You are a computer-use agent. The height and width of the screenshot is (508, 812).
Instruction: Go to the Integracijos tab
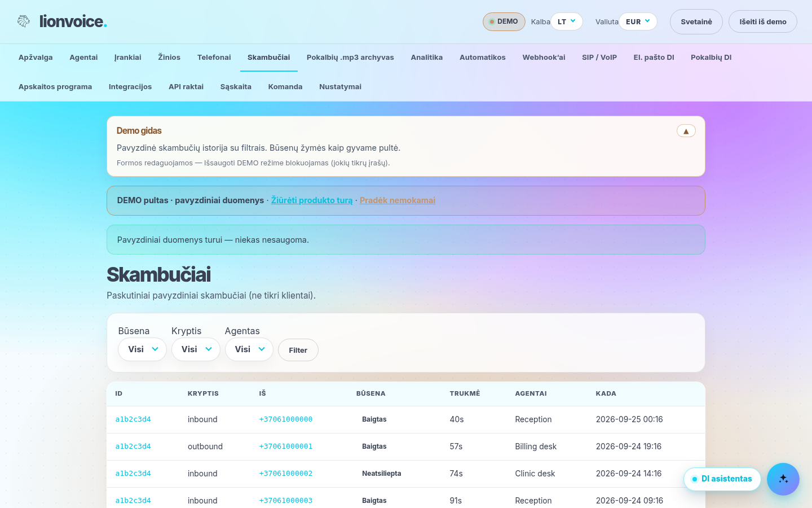click(130, 87)
